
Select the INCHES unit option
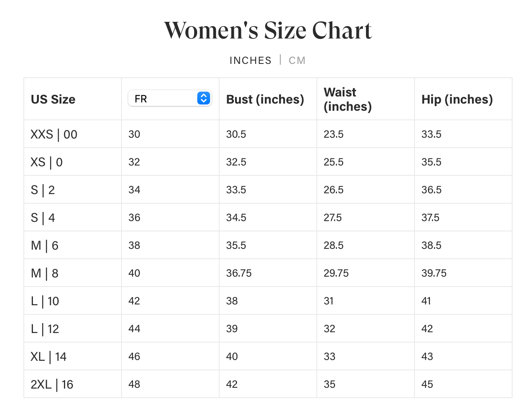(x=251, y=60)
